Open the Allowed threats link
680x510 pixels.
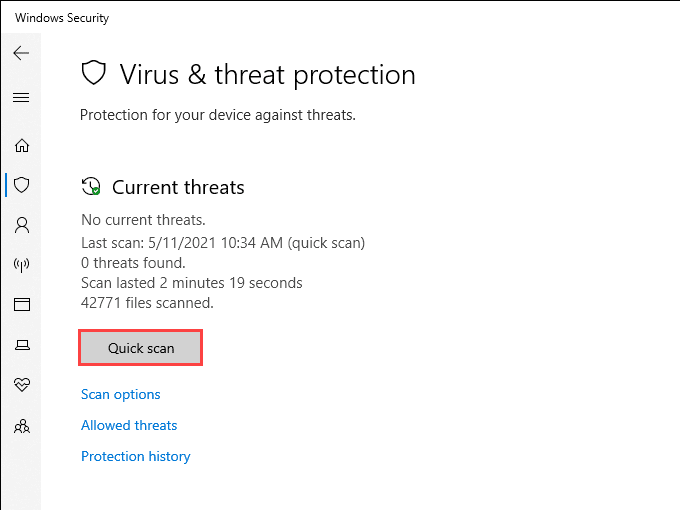(x=129, y=425)
